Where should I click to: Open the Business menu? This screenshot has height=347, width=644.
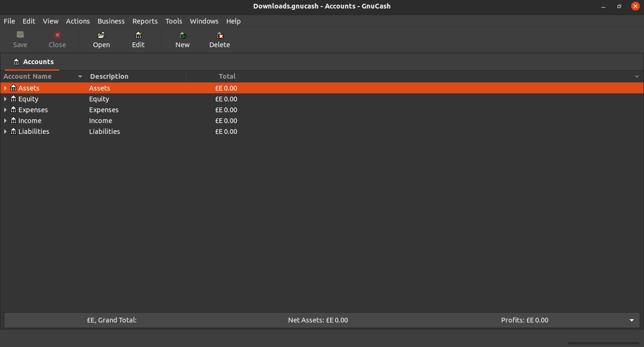pyautogui.click(x=111, y=21)
